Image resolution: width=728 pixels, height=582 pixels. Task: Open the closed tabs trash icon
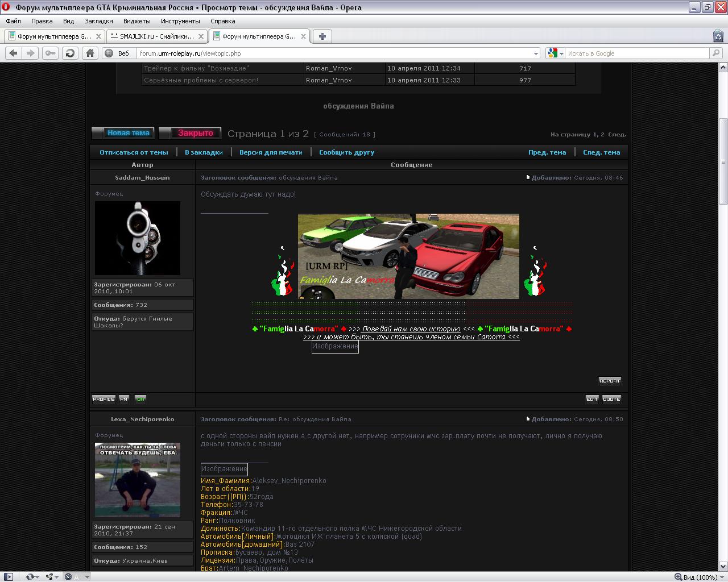pos(718,36)
